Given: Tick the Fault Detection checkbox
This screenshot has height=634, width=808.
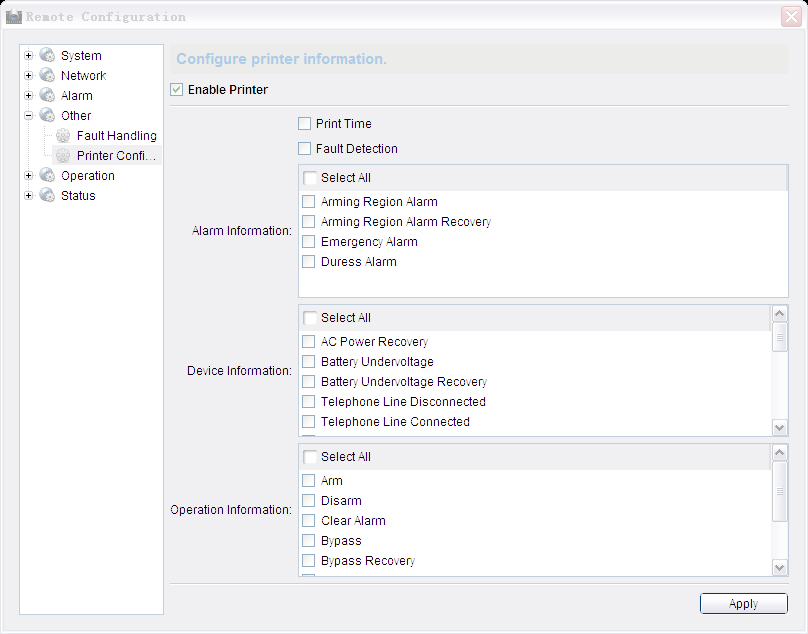Looking at the screenshot, I should [305, 148].
